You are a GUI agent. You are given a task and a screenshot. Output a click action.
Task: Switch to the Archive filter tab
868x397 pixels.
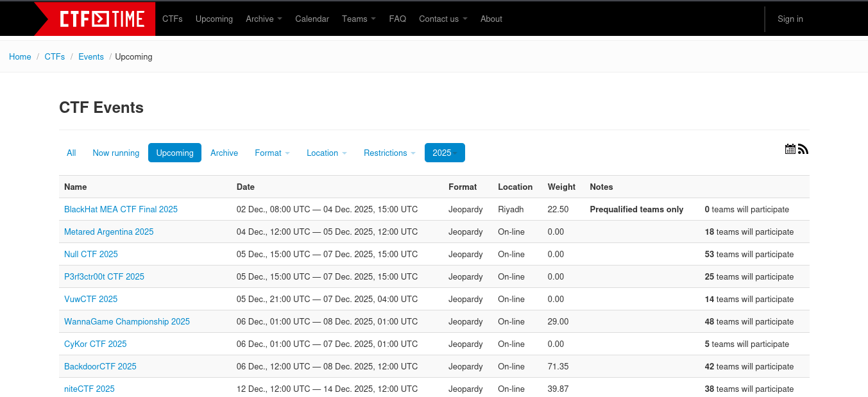tap(224, 153)
